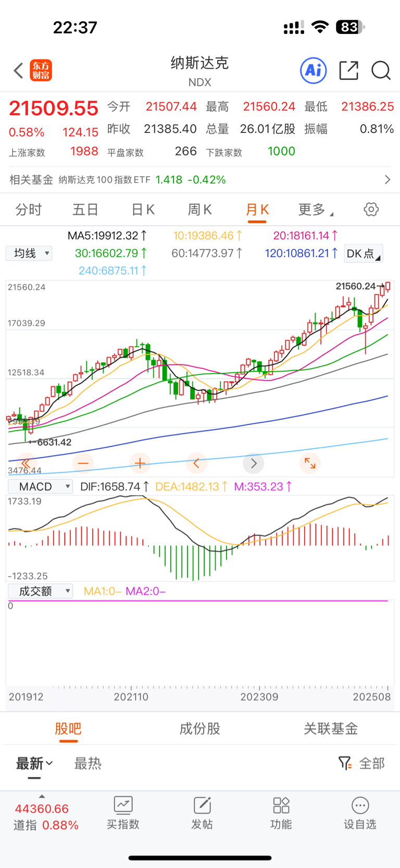Go back using the left arrow
The height and width of the screenshot is (868, 400).
tap(18, 70)
